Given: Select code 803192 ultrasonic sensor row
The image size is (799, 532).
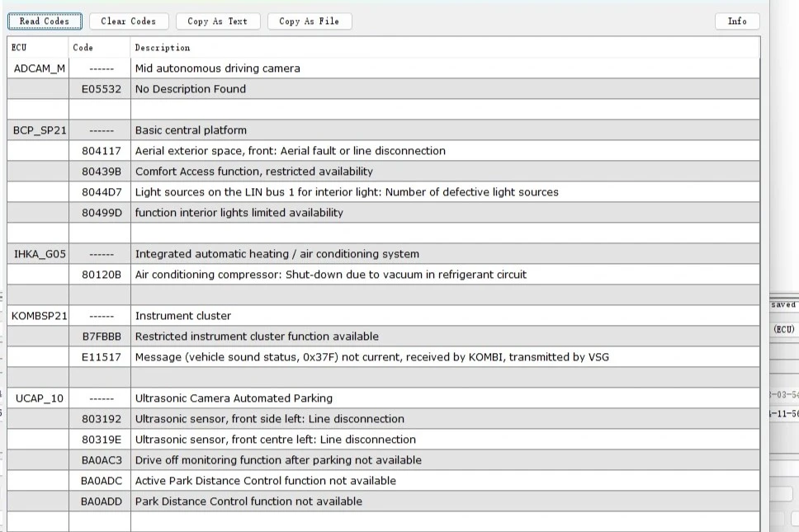Looking at the screenshot, I should pos(101,419).
